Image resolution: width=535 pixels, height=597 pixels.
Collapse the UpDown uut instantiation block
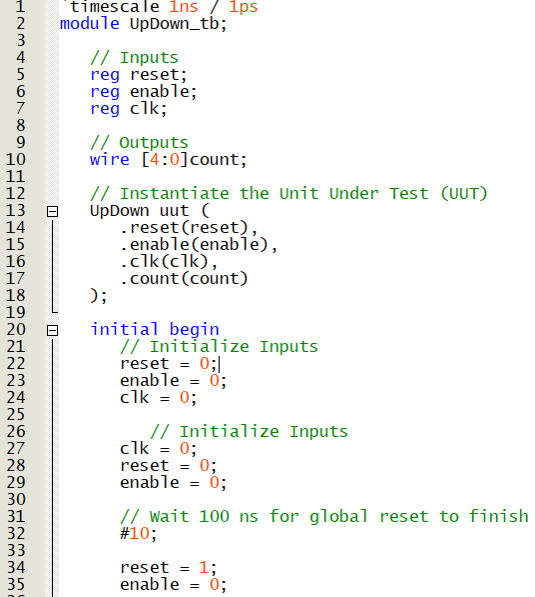[53, 211]
